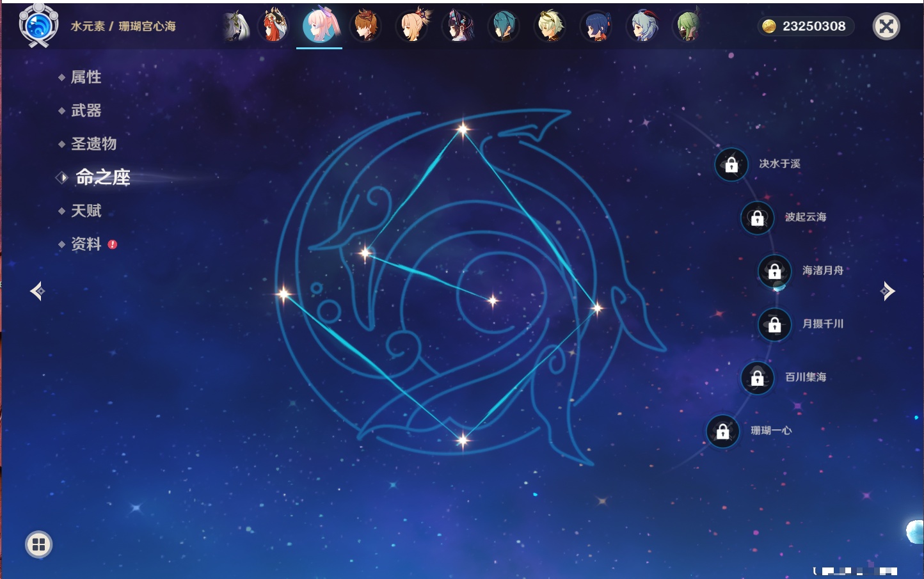This screenshot has height=579, width=924.
Task: Open the grid view button at bottom left
Action: [x=38, y=544]
